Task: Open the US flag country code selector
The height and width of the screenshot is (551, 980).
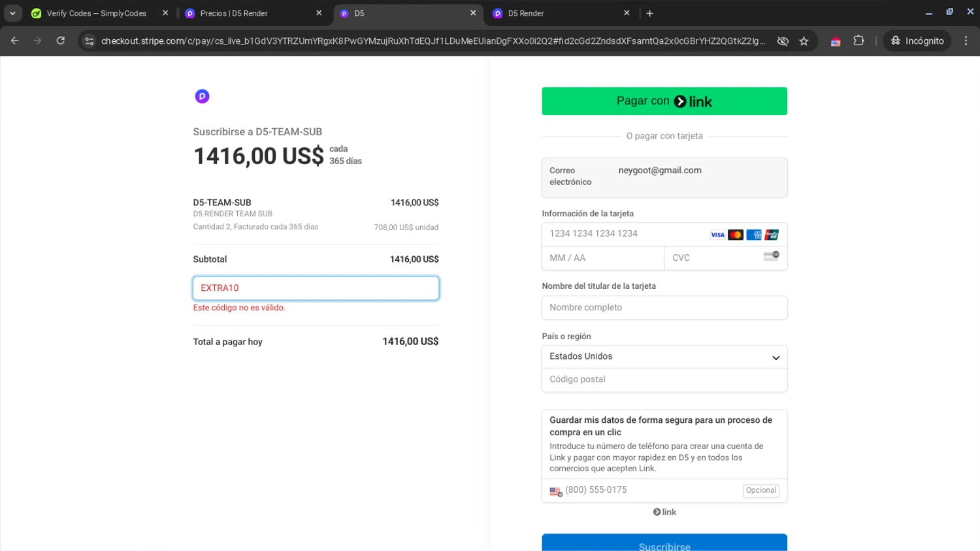Action: coord(556,492)
